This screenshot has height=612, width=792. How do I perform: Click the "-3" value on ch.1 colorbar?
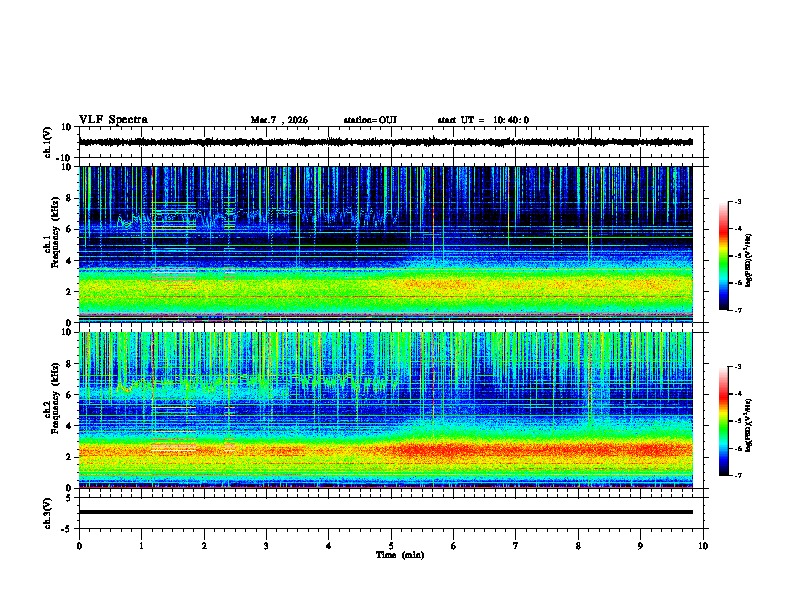pyautogui.click(x=737, y=202)
